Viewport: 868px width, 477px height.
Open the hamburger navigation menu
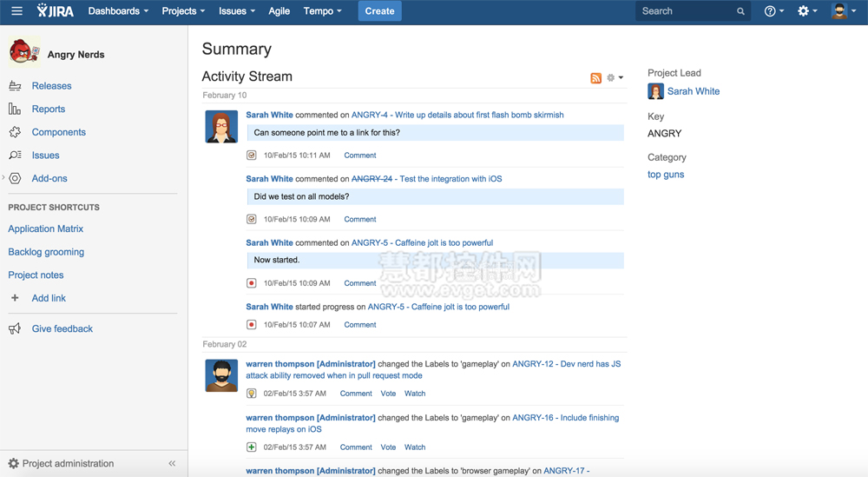(x=17, y=11)
